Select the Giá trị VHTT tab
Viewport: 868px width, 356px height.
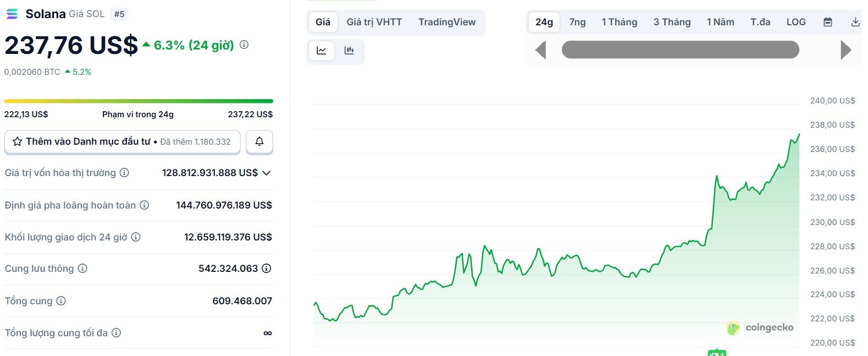pyautogui.click(x=374, y=22)
